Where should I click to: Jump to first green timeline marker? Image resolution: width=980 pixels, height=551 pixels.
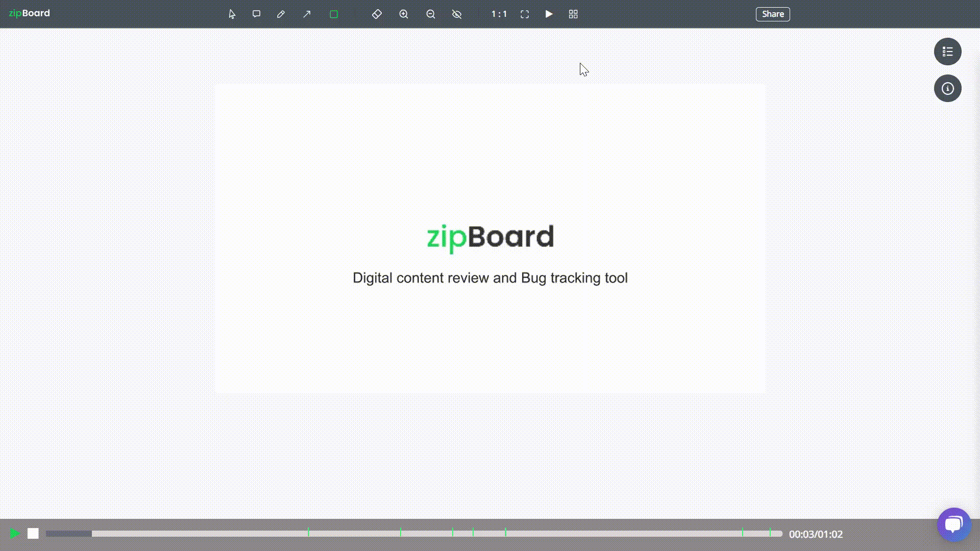[308, 532]
